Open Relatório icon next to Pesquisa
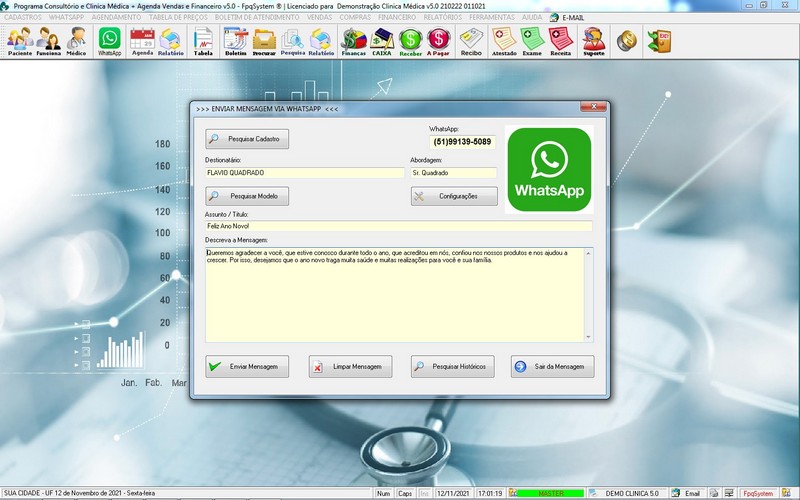 (x=321, y=41)
